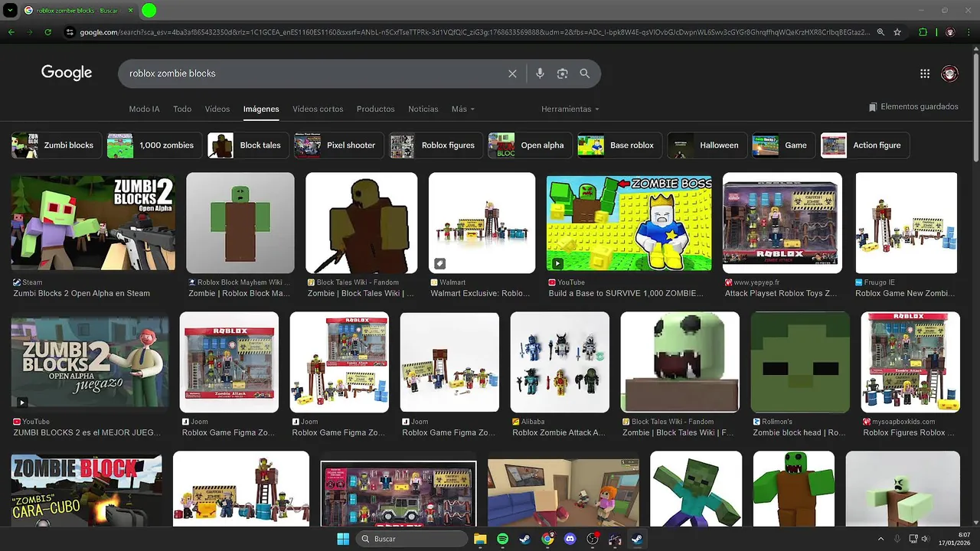Open the tab search chevron

click(x=11, y=11)
